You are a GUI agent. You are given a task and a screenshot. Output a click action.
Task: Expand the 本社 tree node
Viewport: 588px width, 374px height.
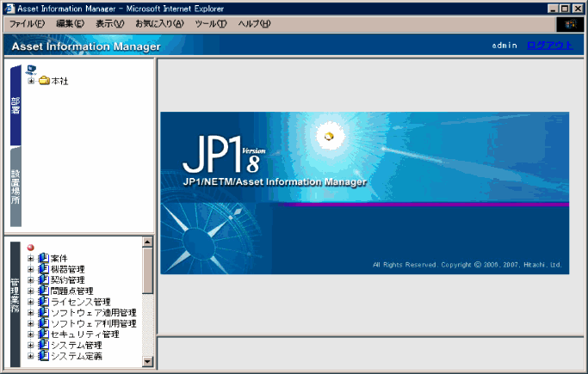[32, 81]
